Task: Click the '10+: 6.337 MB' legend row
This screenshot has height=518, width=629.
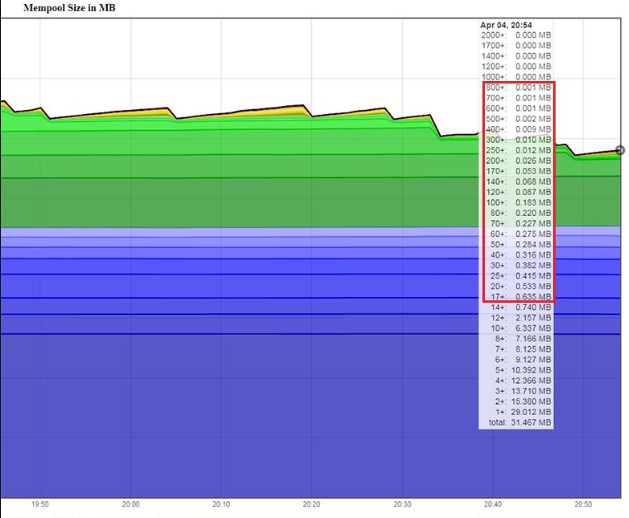Action: tap(515, 328)
